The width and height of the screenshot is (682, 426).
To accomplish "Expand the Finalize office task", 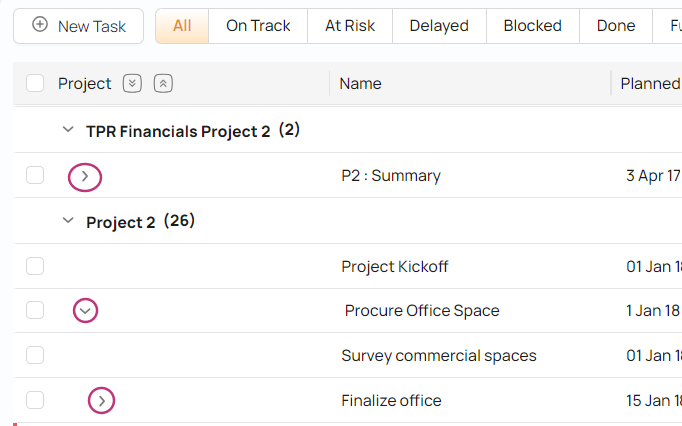I will tap(101, 401).
